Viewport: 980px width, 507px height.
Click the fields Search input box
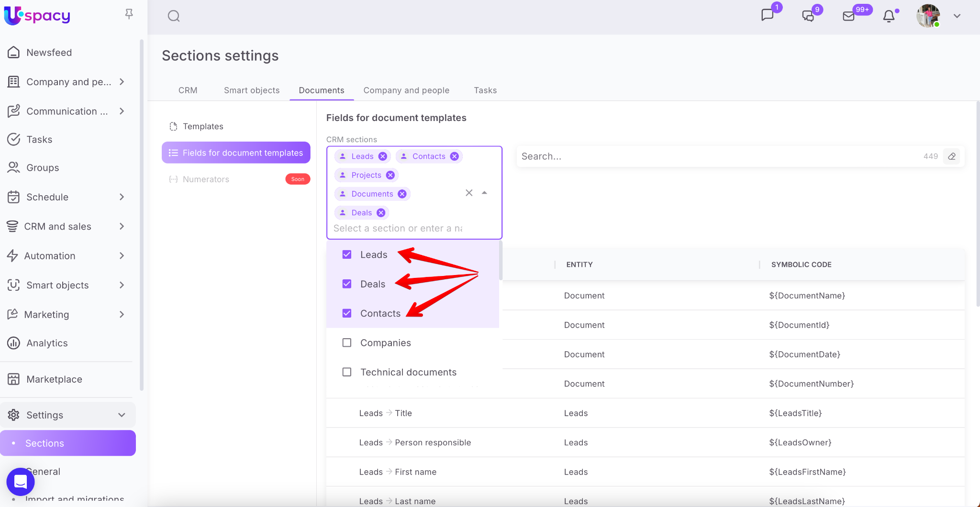coord(718,156)
